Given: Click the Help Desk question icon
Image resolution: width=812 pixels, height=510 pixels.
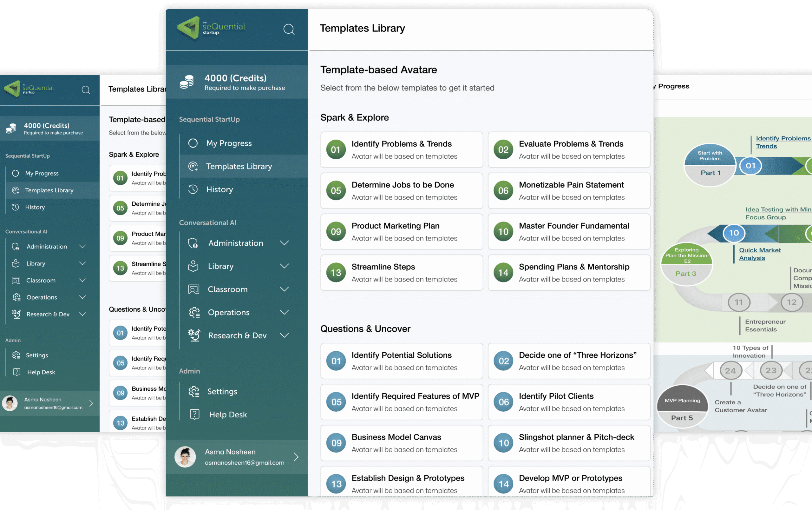Looking at the screenshot, I should (194, 414).
